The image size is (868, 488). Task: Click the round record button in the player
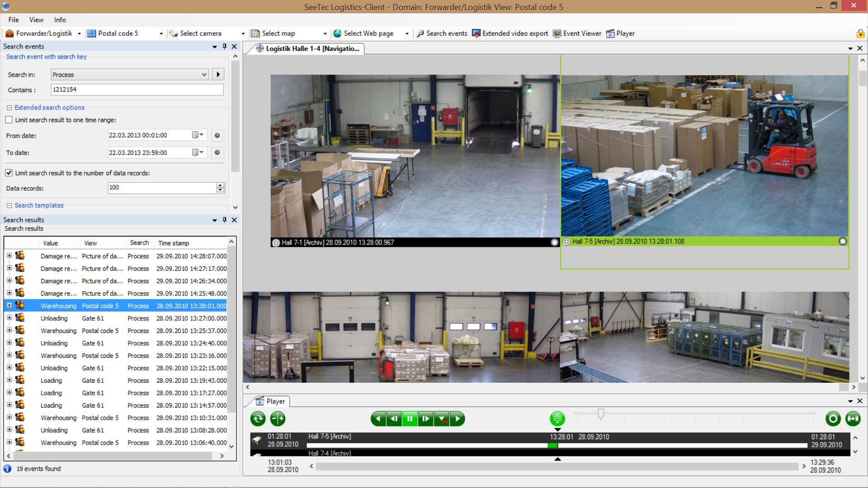pos(833,419)
